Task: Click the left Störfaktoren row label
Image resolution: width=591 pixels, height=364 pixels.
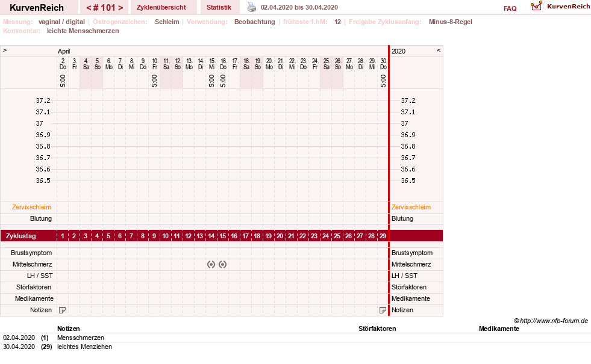Action: (34, 287)
